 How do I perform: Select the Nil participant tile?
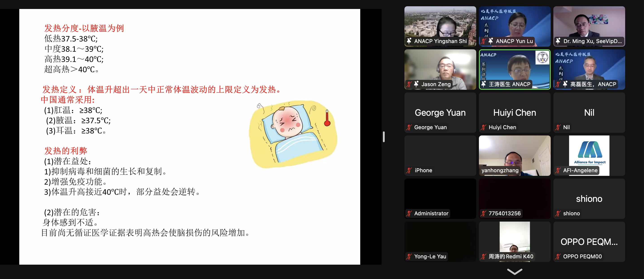click(x=589, y=113)
